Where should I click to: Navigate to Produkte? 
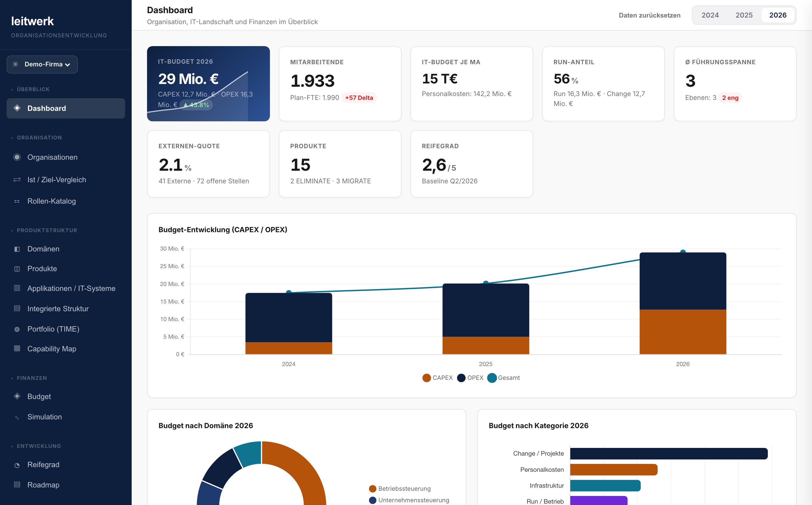[66, 269]
